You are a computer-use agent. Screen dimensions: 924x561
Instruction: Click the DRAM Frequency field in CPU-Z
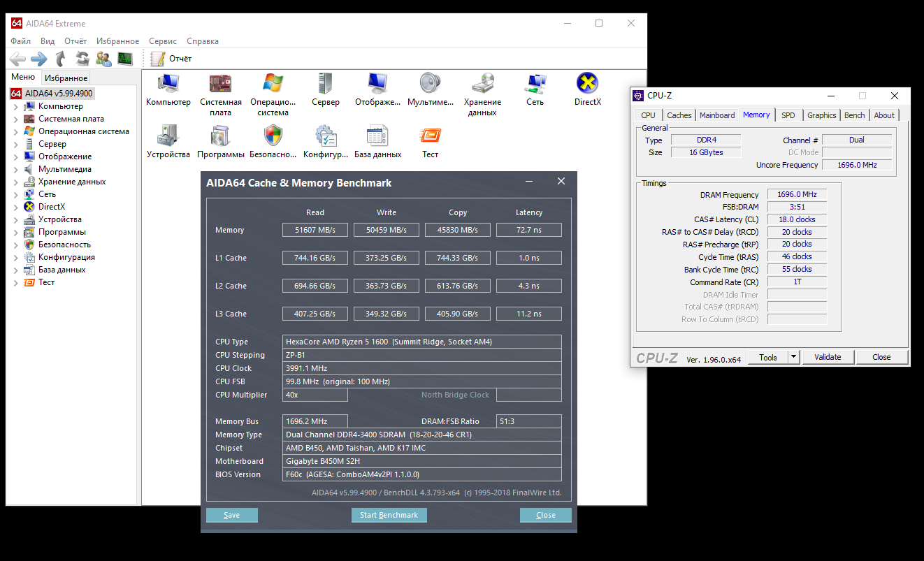pos(797,195)
